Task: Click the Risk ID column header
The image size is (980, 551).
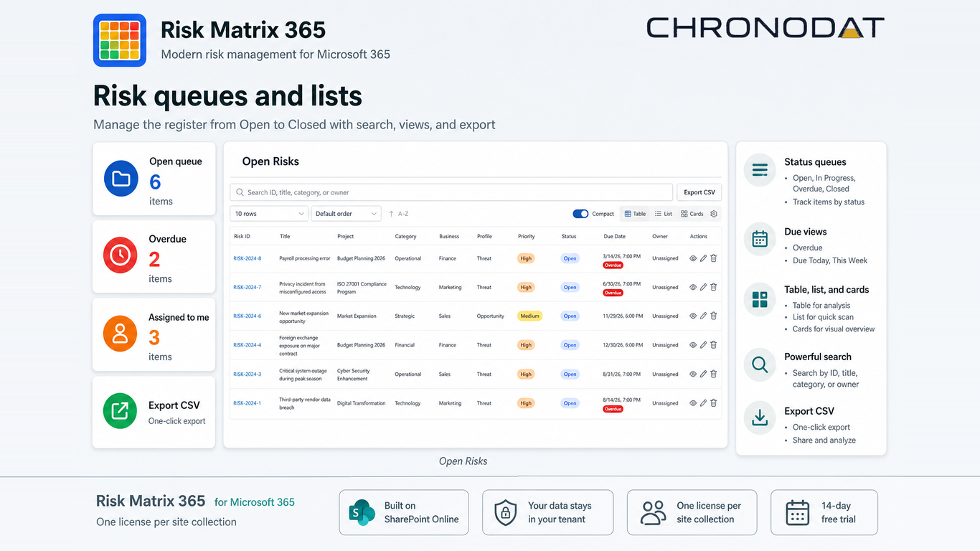Action: click(x=242, y=236)
